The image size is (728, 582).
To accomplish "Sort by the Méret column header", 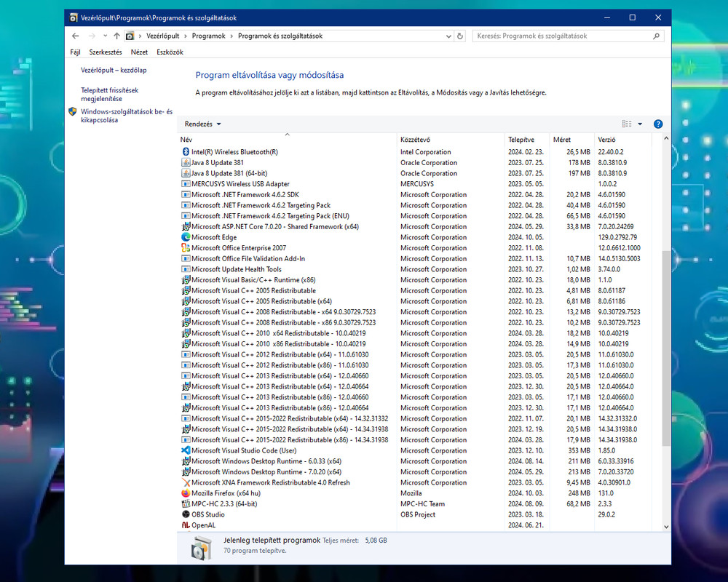I will click(571, 139).
